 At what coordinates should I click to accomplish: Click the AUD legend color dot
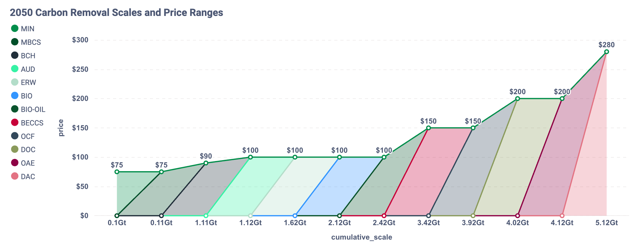15,69
